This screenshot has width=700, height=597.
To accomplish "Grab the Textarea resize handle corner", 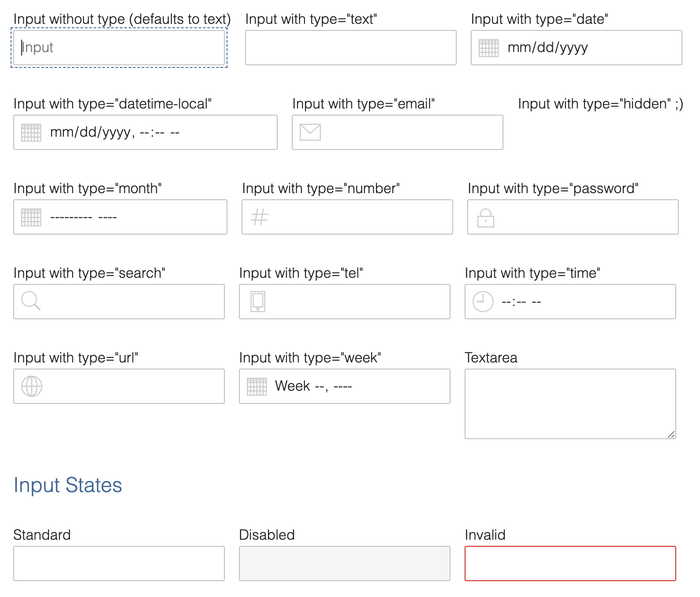I will (671, 434).
